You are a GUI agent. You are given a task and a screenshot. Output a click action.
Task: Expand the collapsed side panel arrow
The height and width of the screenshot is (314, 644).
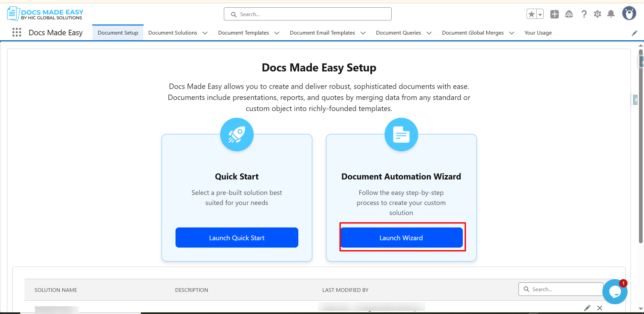pyautogui.click(x=635, y=100)
